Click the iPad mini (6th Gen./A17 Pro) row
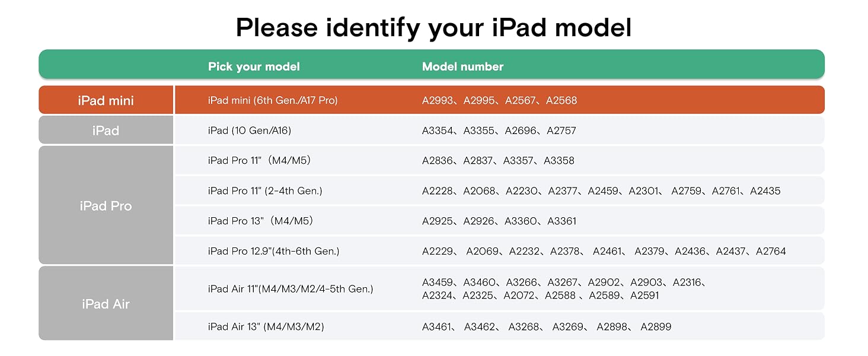Image resolution: width=868 pixels, height=356 pixels. click(x=499, y=100)
